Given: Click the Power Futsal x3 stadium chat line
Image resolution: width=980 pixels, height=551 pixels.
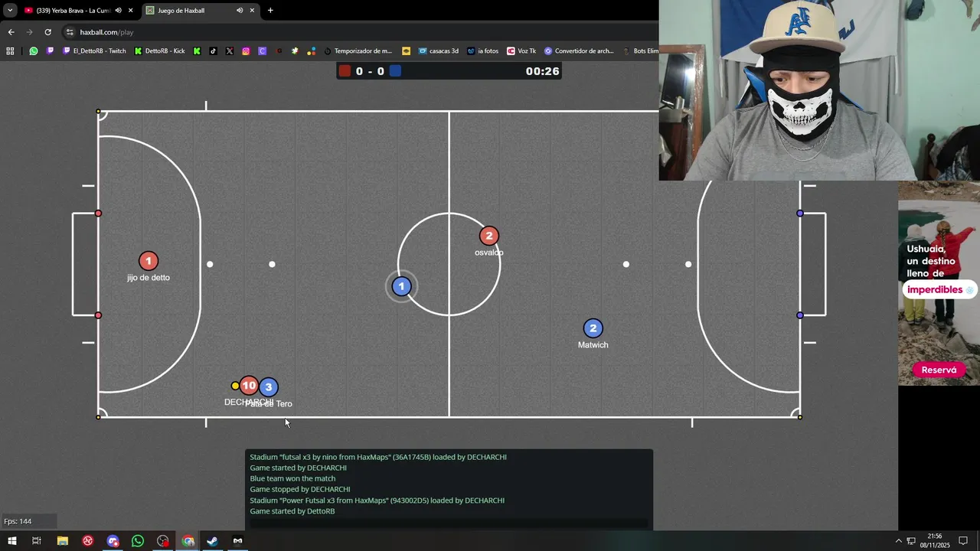Looking at the screenshot, I should (x=377, y=500).
